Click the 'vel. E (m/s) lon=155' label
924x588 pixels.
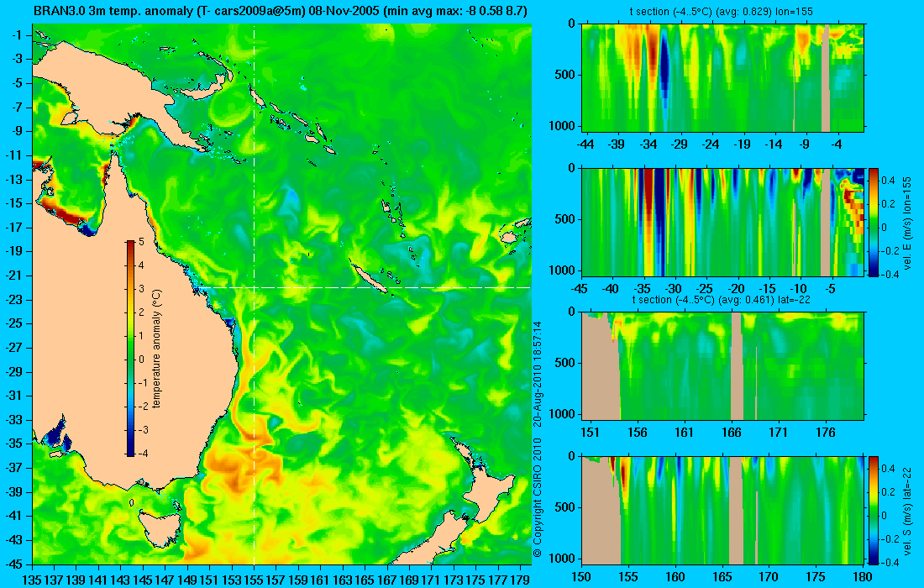click(x=908, y=222)
